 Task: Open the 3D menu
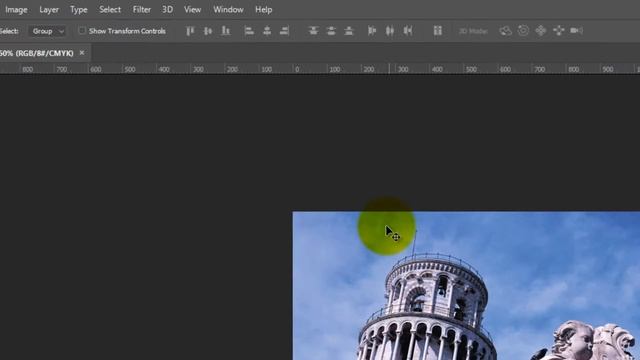pos(167,9)
